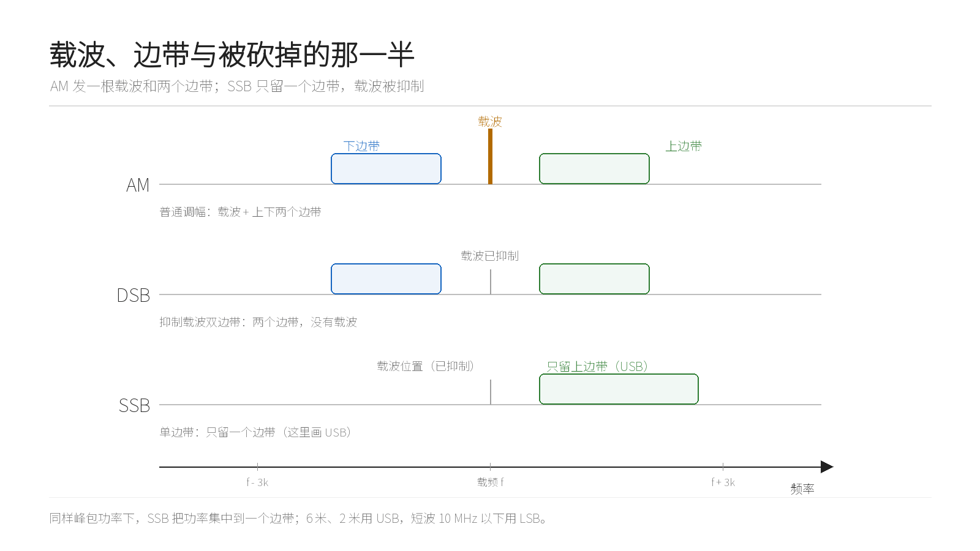Click the suppressed carrier tick mark in the SSB row

491,392
